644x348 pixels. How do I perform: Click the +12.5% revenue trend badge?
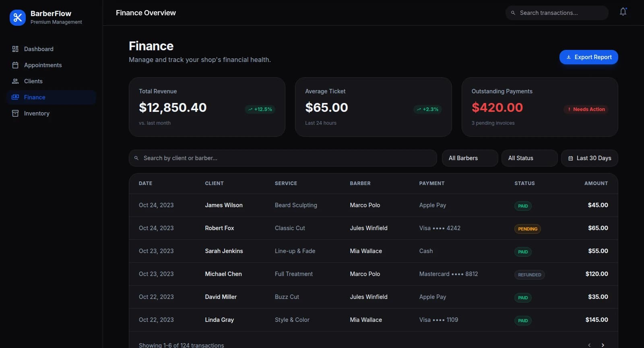tap(260, 109)
